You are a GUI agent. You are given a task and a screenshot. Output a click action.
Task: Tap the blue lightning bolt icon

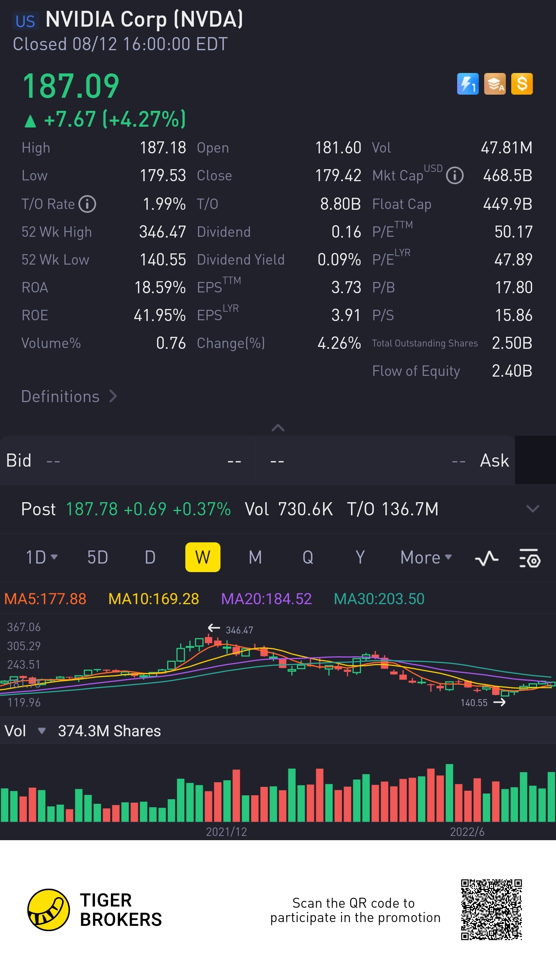pos(468,84)
